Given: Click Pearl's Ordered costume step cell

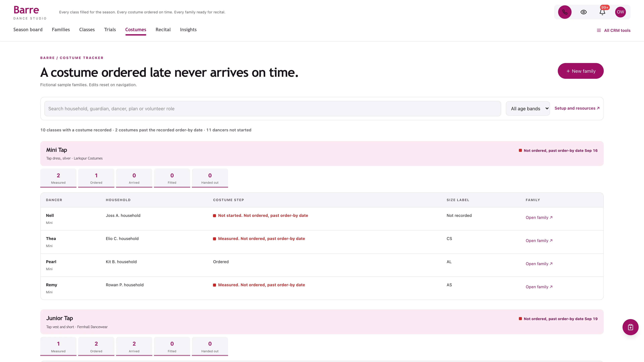Looking at the screenshot, I should coord(221,262).
